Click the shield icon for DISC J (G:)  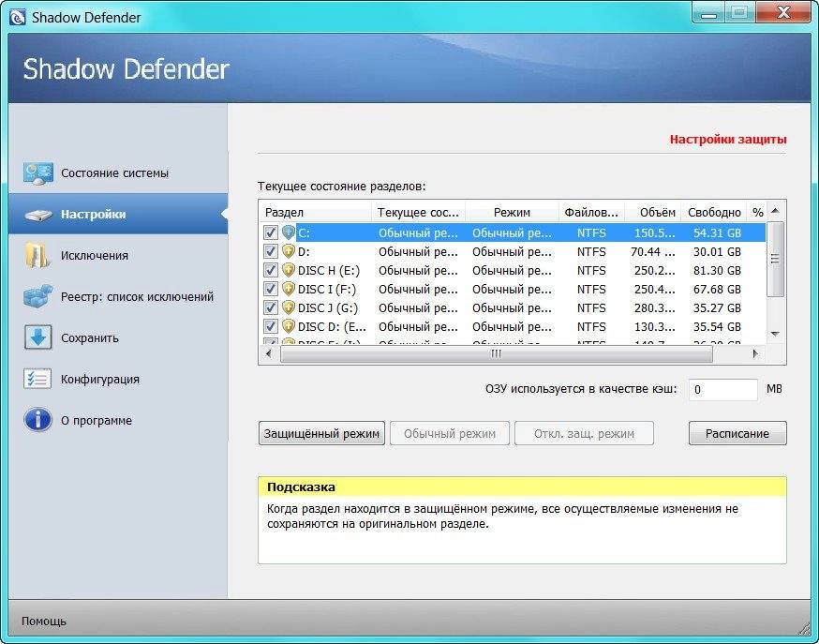click(x=289, y=307)
